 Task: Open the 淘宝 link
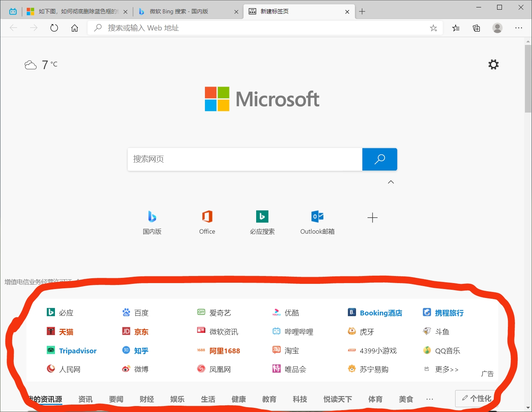coord(286,351)
